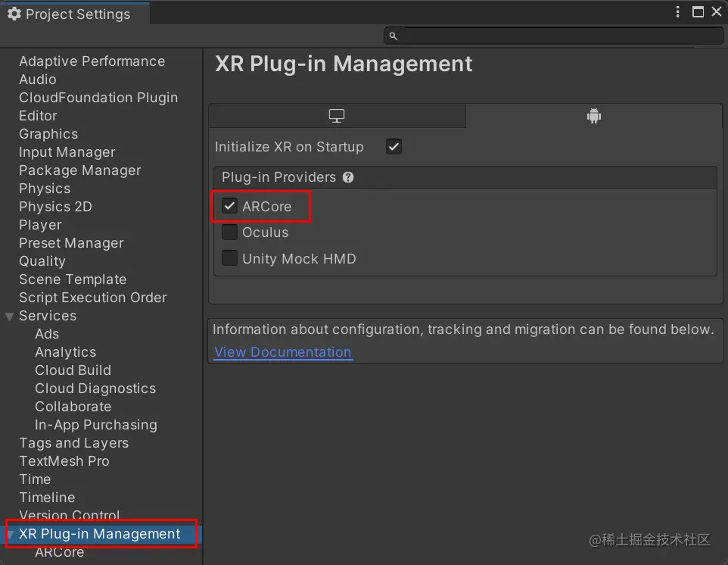Open Collaborate under Services
This screenshot has width=728, height=565.
tap(73, 407)
